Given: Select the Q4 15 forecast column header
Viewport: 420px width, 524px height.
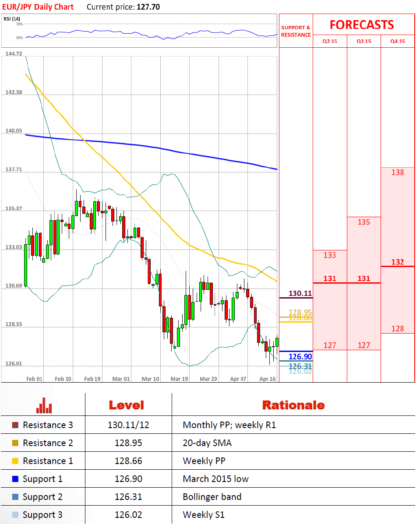Looking at the screenshot, I should (398, 41).
